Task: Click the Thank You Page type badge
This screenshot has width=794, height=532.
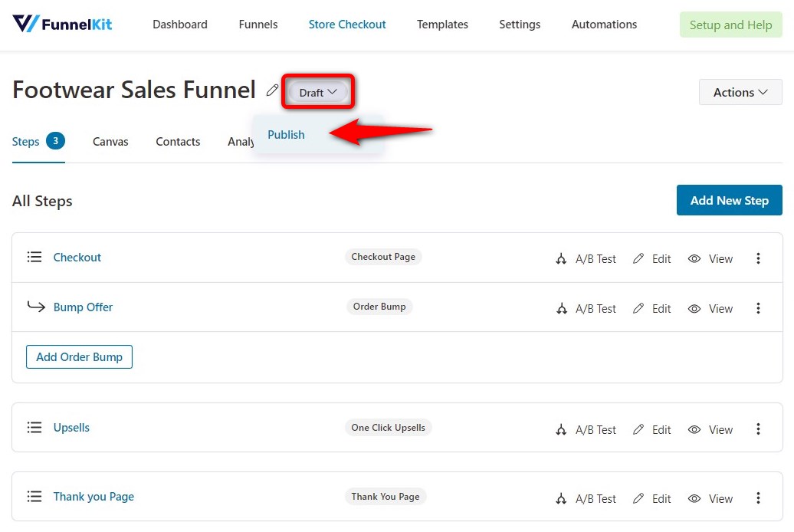Action: click(x=386, y=497)
